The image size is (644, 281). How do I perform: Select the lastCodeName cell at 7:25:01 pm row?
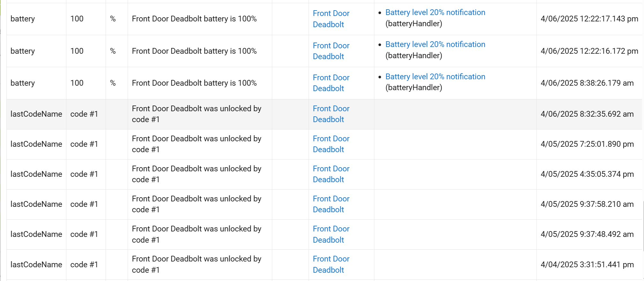pos(36,144)
